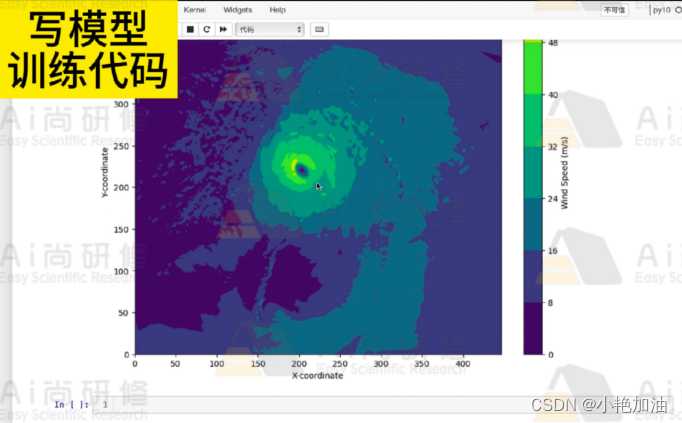
Task: Click the 'In [ ]:' cell prompt
Action: [x=72, y=404]
